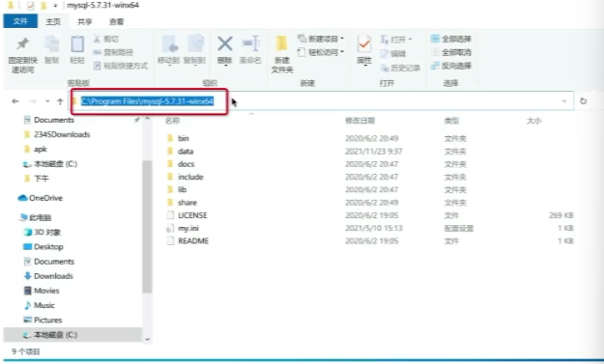
Task: Click Select All in ribbon
Action: click(451, 39)
